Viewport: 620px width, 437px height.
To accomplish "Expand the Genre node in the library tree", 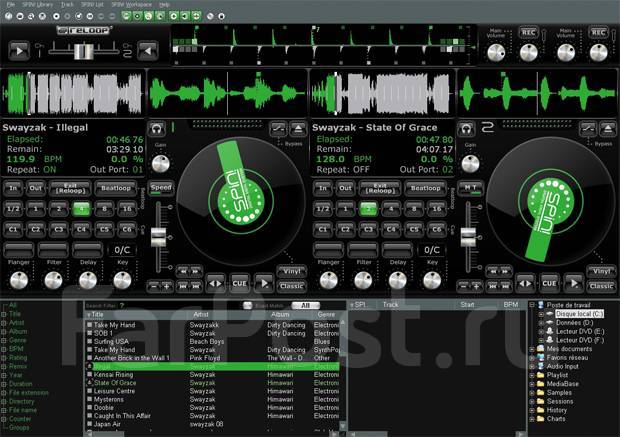I will pos(4,341).
